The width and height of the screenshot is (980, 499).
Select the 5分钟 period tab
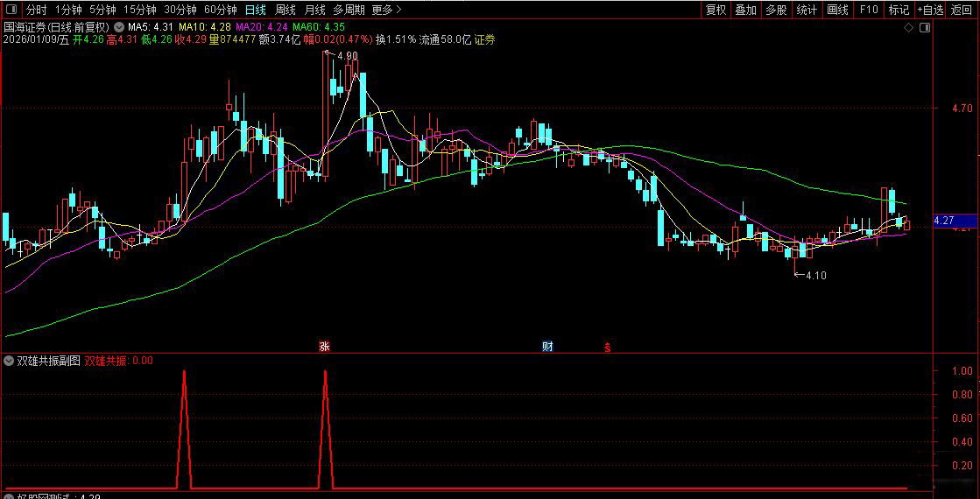click(x=102, y=10)
